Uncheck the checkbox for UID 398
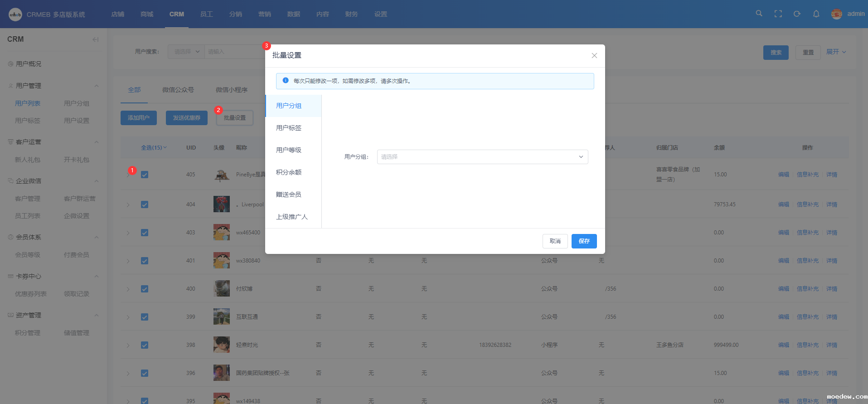Viewport: 868px width, 404px height. (145, 345)
